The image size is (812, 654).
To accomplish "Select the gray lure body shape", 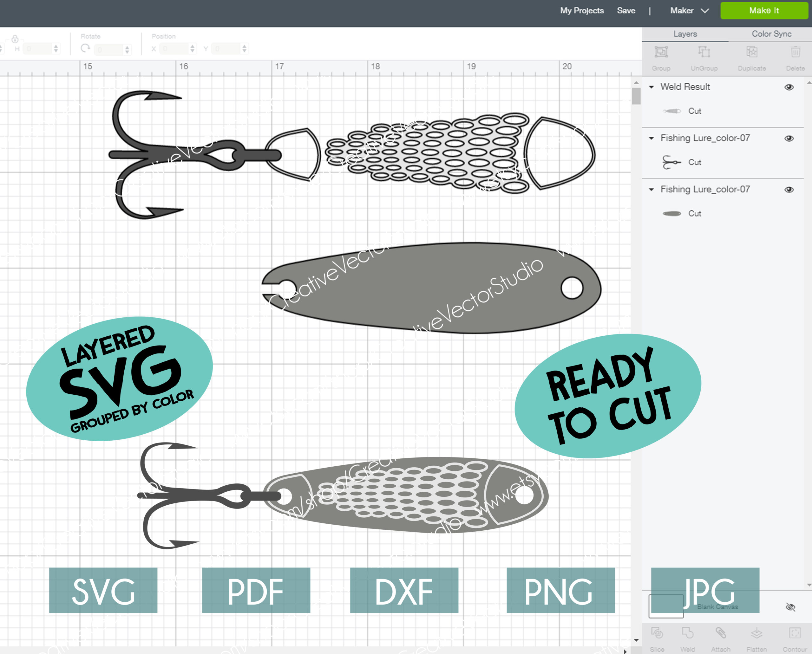I will click(432, 288).
